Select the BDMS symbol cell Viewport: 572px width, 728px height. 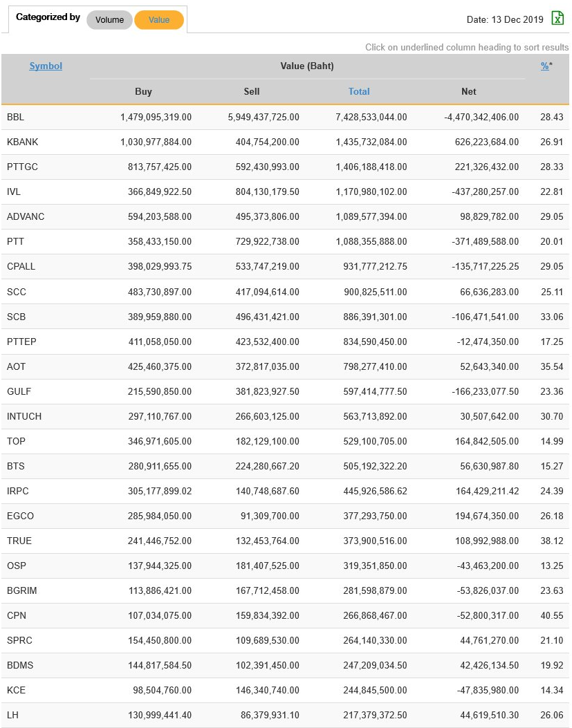(x=20, y=665)
